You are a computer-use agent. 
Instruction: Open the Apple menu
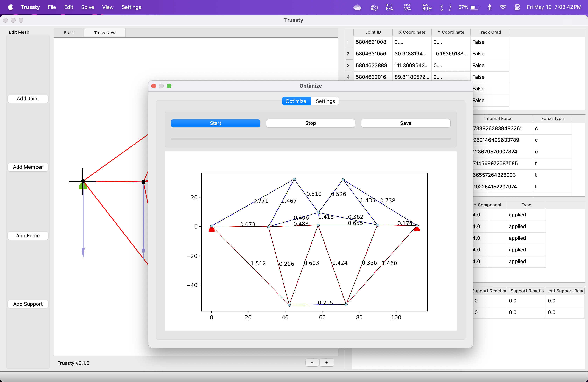pos(10,7)
